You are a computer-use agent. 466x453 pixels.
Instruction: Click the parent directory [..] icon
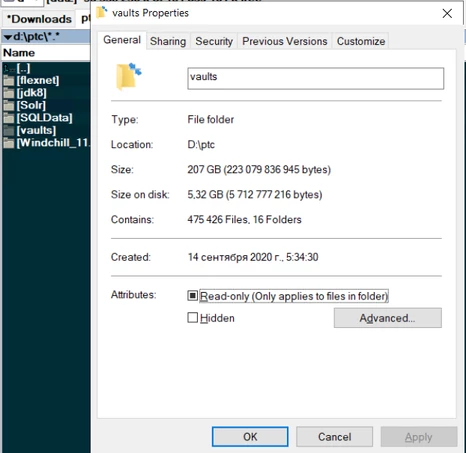[9, 69]
